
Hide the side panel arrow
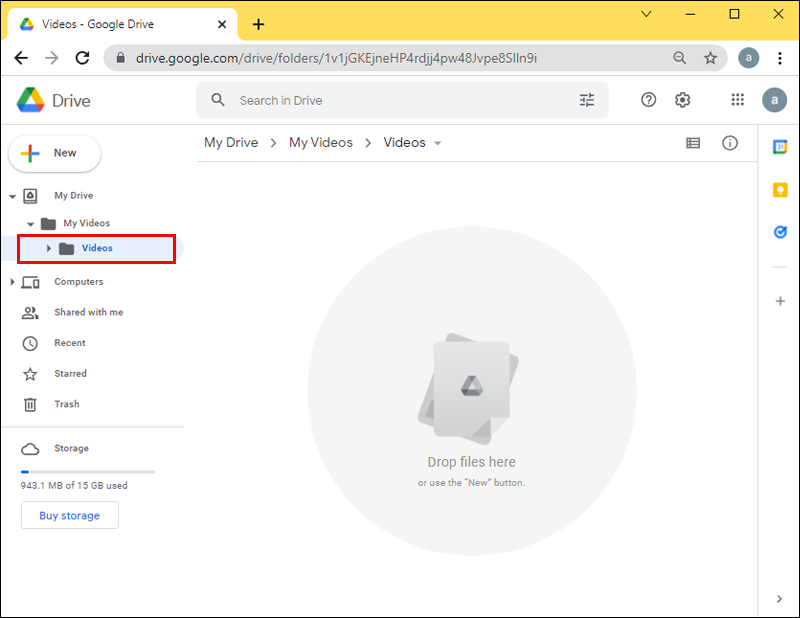[x=780, y=599]
